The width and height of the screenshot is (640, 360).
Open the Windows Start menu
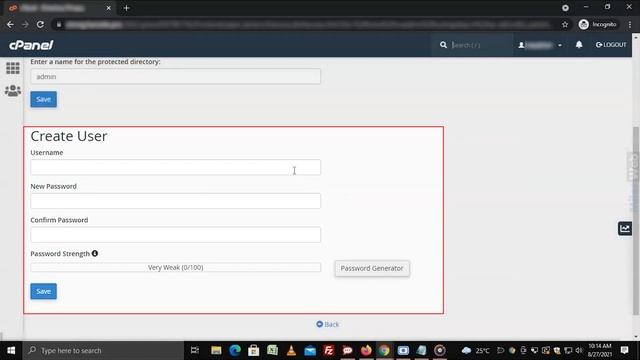11,350
